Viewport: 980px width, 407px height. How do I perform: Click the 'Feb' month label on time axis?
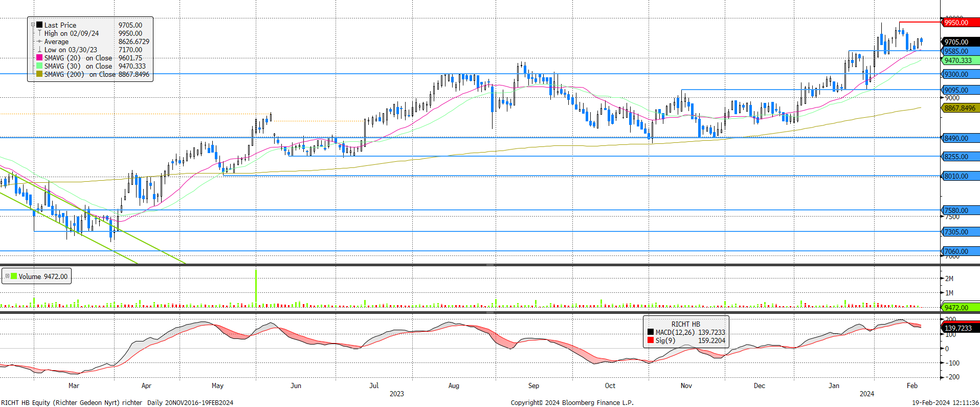point(912,385)
